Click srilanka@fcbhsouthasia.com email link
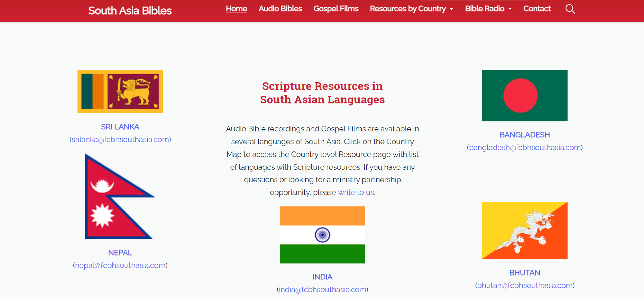 (x=120, y=139)
